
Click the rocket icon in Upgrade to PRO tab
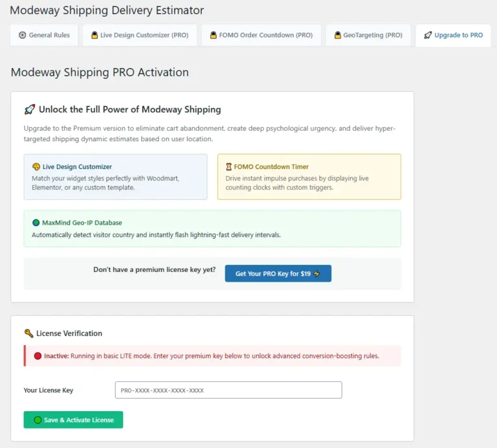click(x=428, y=35)
